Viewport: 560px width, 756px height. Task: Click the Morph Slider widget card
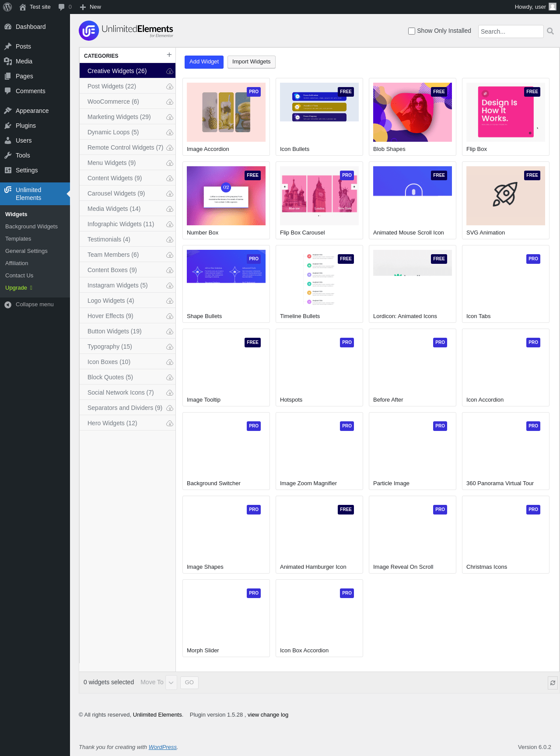226,618
